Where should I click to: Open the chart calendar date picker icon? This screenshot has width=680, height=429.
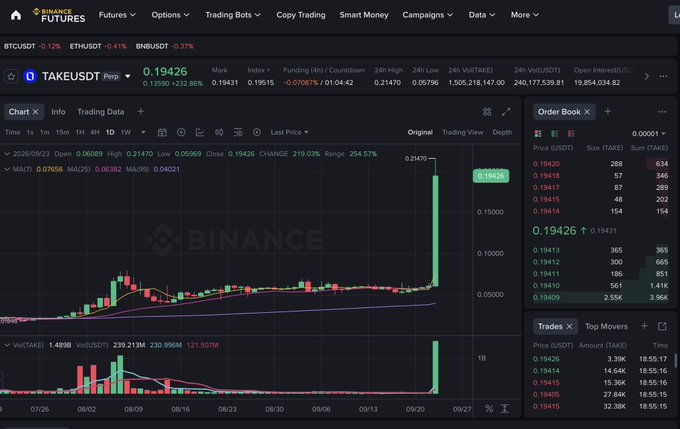point(162,132)
